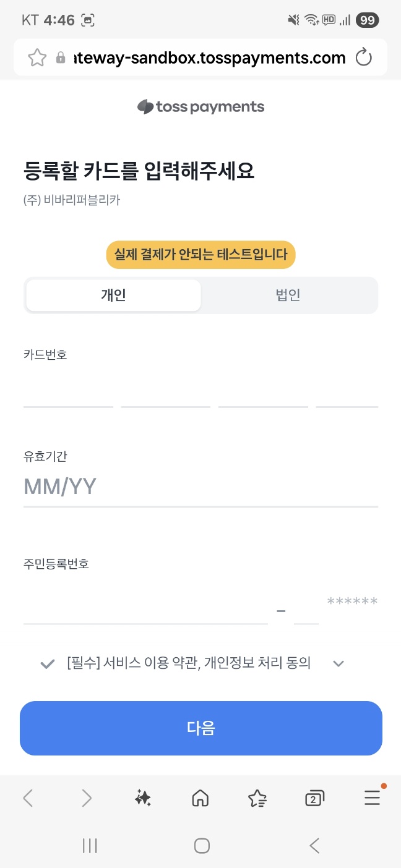This screenshot has height=868, width=401.
Task: Tap the padlock site security icon
Action: point(60,58)
